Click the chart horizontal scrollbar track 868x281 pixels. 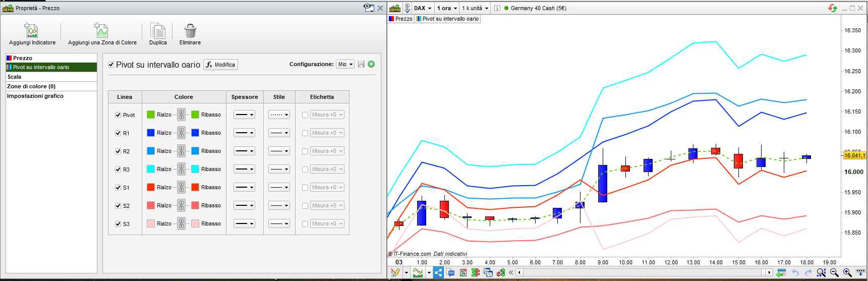point(644,272)
